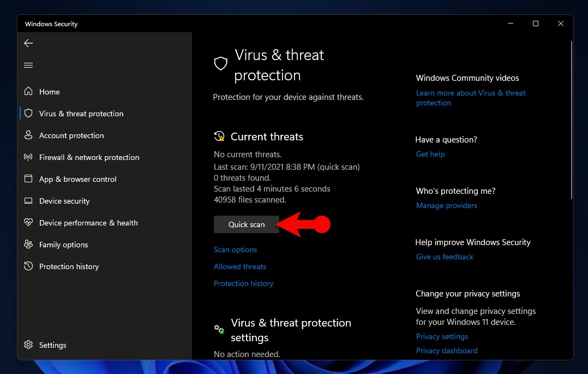Click '40958 files scanned.' text

pyautogui.click(x=250, y=200)
